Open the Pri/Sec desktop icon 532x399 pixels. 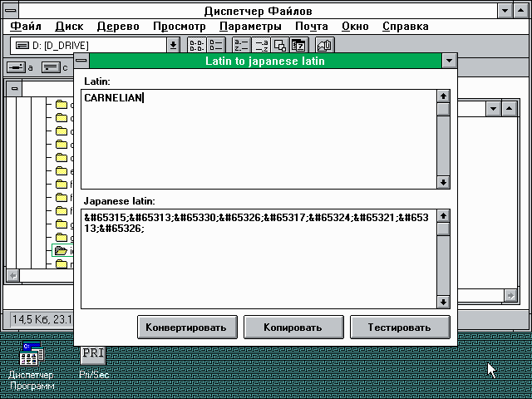(x=93, y=354)
